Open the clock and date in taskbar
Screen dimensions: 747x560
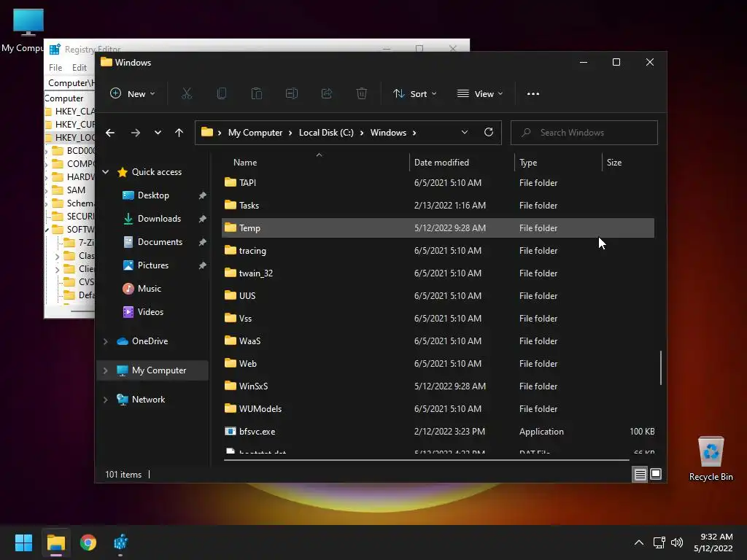coord(713,542)
